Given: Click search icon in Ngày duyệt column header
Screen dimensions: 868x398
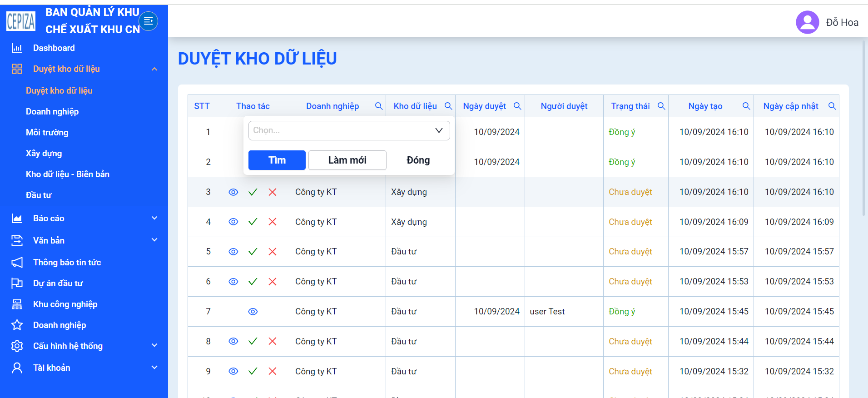Looking at the screenshot, I should [x=517, y=106].
